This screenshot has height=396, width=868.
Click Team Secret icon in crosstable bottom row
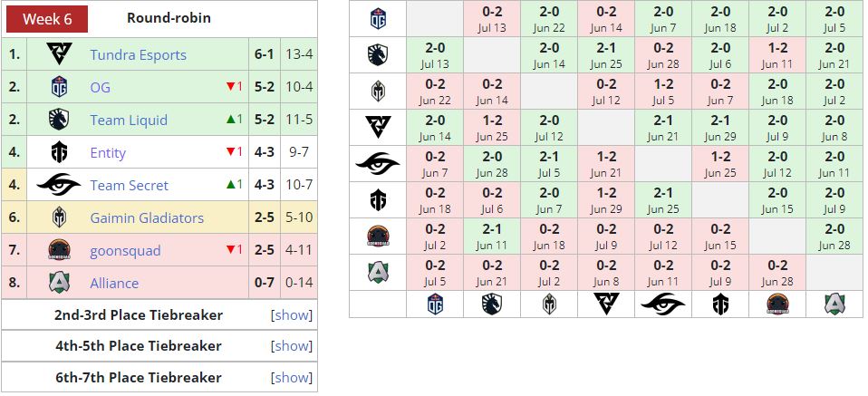(663, 304)
